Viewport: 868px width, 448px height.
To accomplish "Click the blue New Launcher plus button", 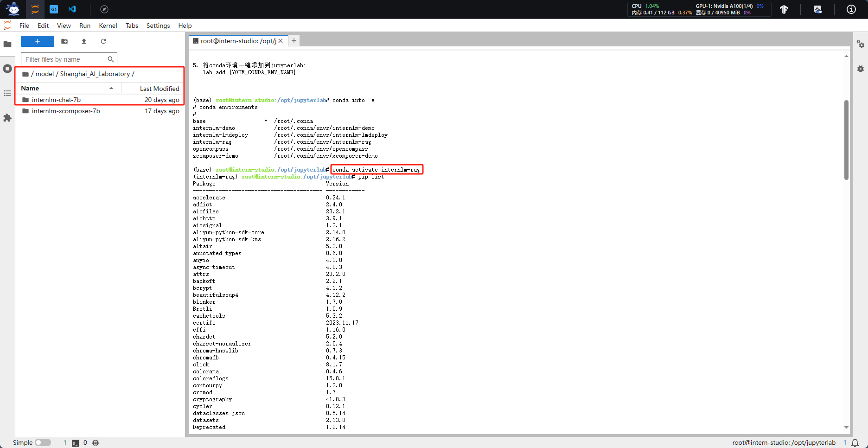I will point(38,41).
